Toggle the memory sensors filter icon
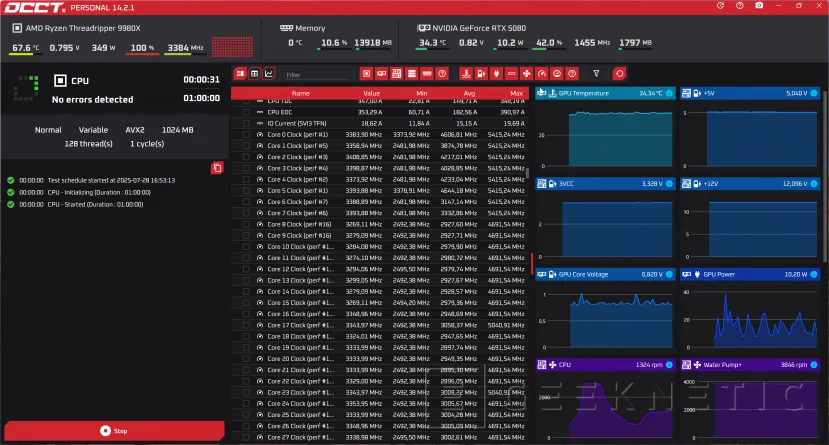Image resolution: width=829 pixels, height=445 pixels. (427, 74)
